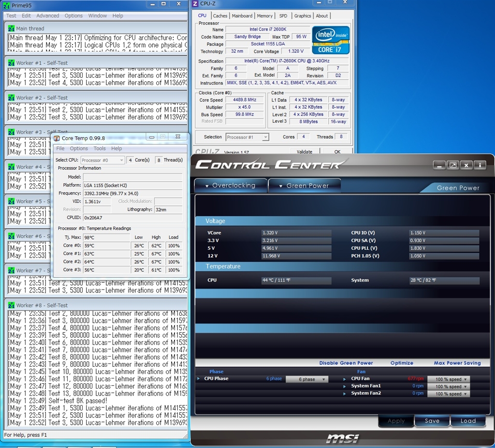The image size is (495, 448).
Task: Click the Core Temp Model field
Action: [x=132, y=177]
